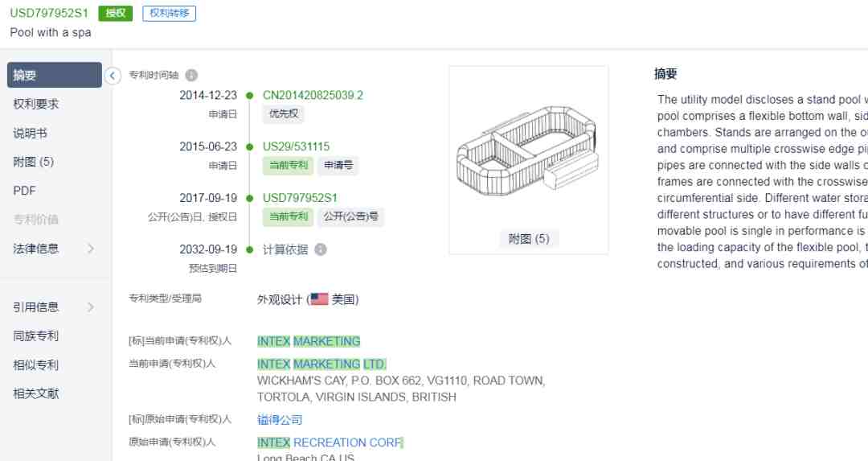Screen dimensions: 868x461
Task: Open the pool drawing thumbnail
Action: (x=528, y=150)
